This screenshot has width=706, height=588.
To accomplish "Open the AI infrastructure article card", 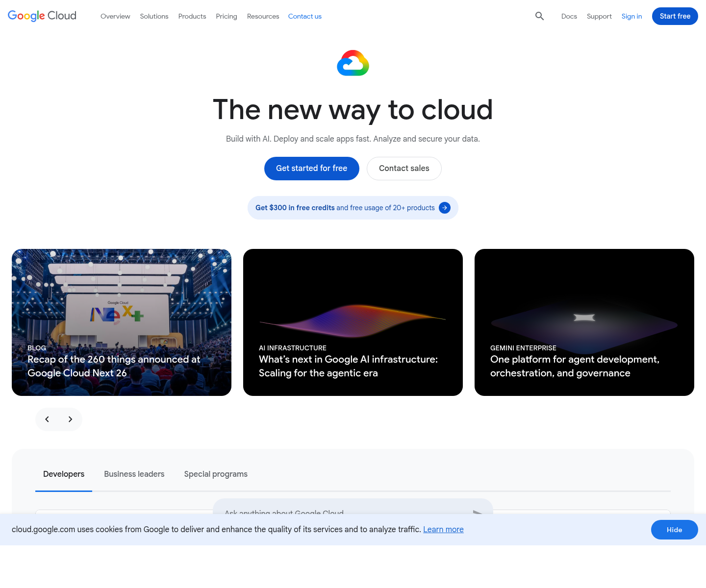I will click(353, 322).
